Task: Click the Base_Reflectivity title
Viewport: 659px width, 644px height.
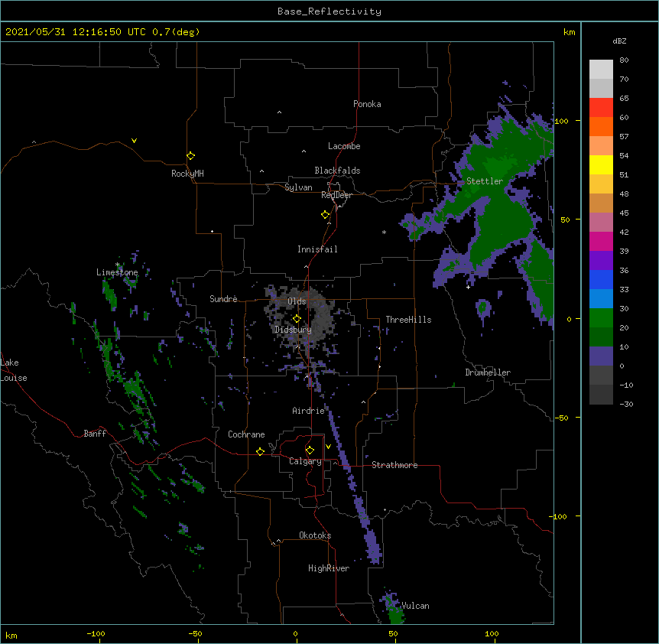Action: [329, 11]
